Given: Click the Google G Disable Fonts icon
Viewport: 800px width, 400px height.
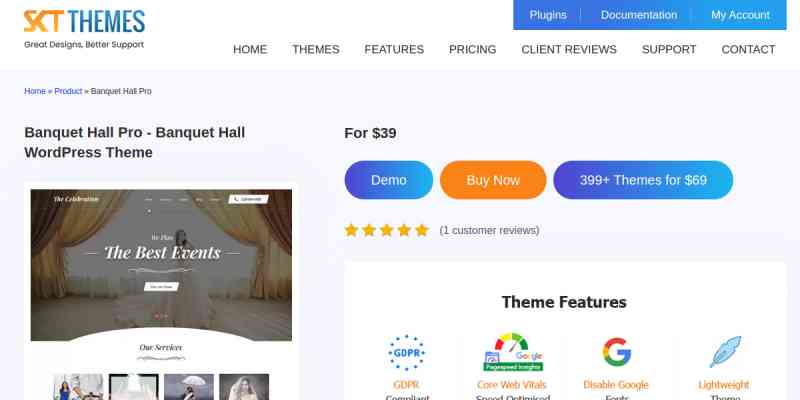Looking at the screenshot, I should coord(616,352).
